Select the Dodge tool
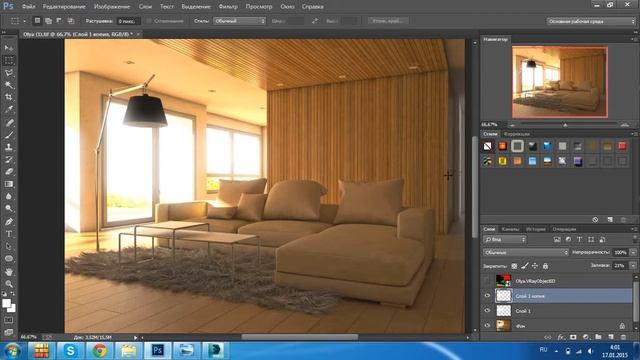640x360 pixels. tap(9, 209)
